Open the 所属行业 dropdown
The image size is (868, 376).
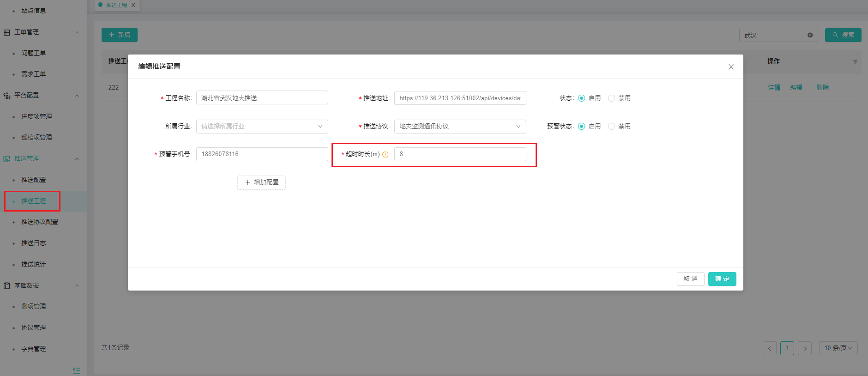[x=262, y=126]
